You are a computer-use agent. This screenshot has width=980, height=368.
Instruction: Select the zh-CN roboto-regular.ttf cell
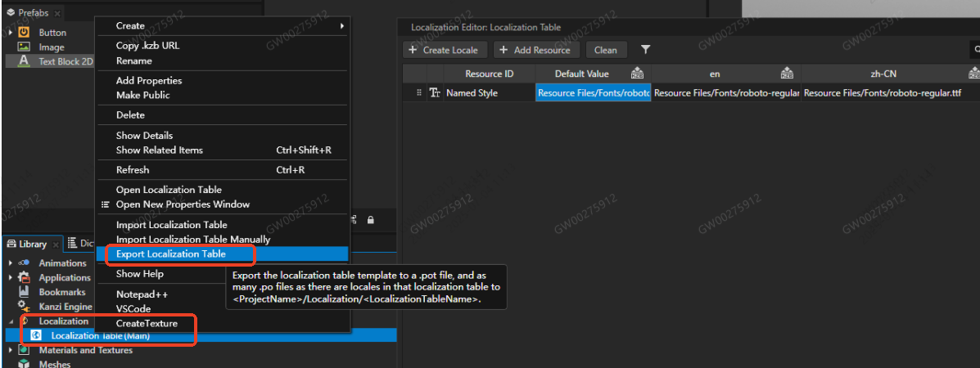891,93
